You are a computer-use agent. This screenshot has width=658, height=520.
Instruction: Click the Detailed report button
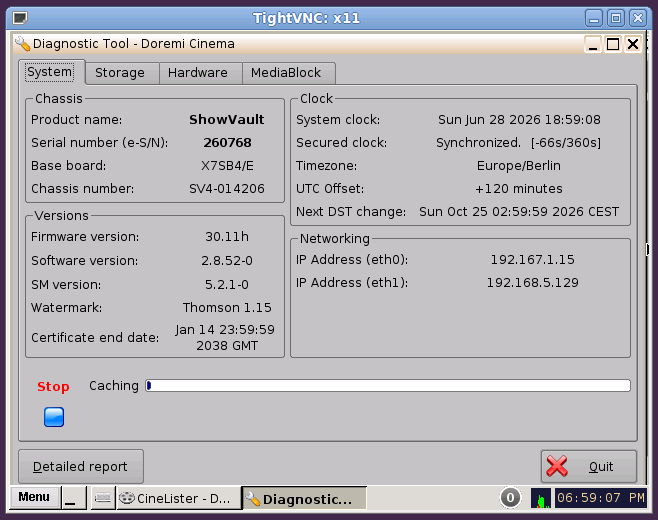(81, 467)
